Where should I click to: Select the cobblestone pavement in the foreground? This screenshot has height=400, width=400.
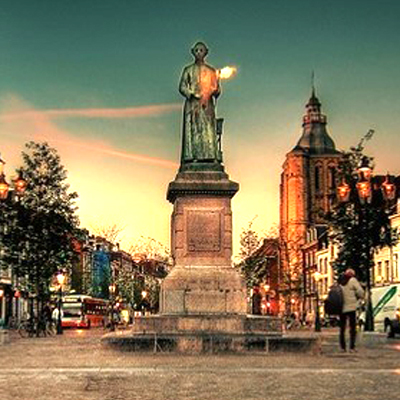coord(200,376)
